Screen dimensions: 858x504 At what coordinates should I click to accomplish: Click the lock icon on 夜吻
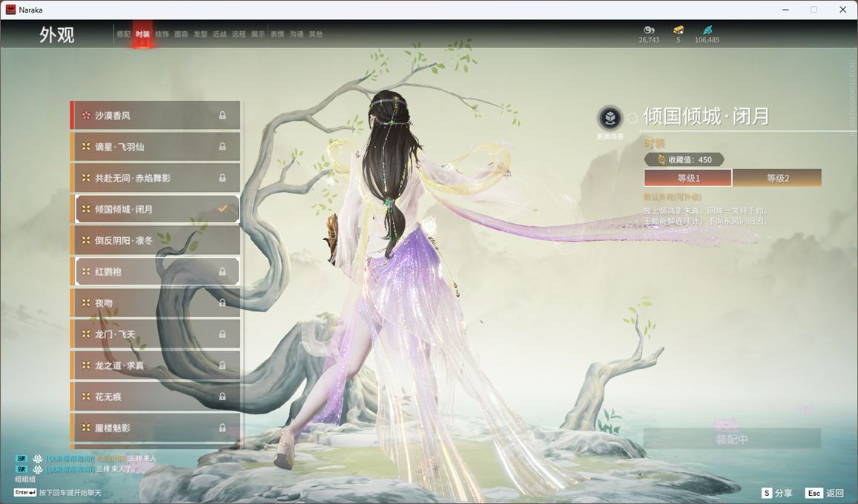pyautogui.click(x=222, y=303)
